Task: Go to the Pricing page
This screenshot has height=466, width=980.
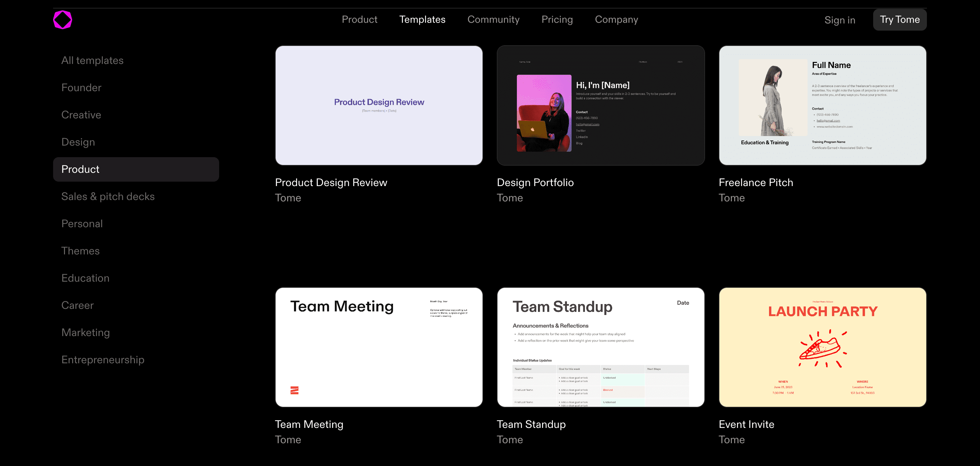Action: 557,19
